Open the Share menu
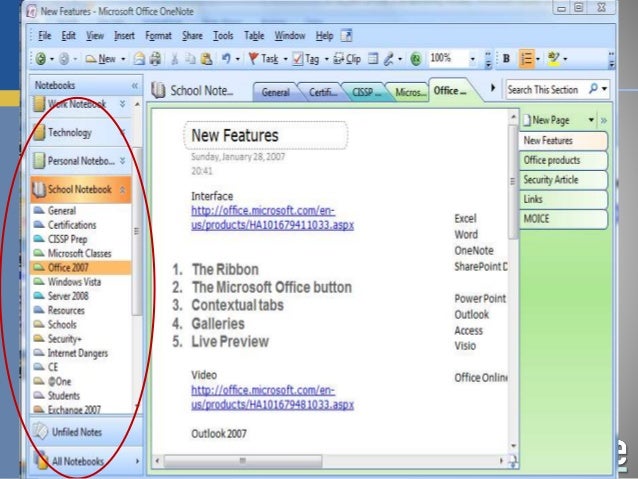Screen dimensions: 638x479 [x=192, y=36]
